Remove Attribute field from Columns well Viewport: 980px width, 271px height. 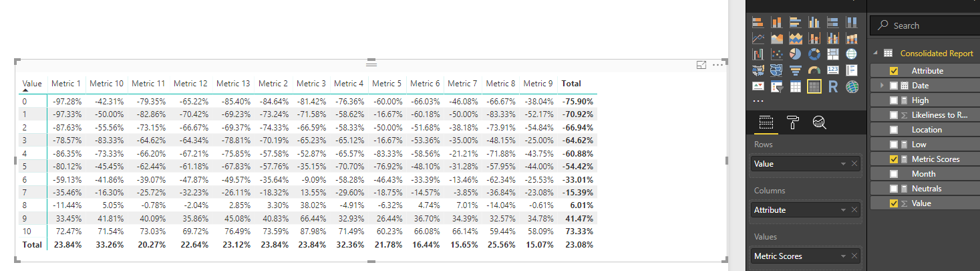854,210
